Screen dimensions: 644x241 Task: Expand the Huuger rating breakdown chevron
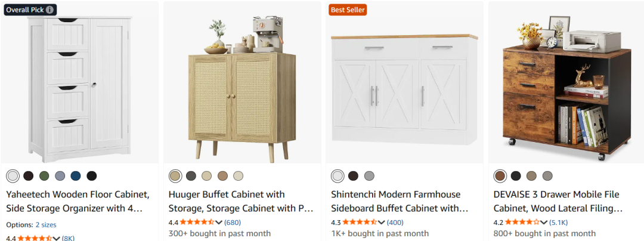[219, 223]
